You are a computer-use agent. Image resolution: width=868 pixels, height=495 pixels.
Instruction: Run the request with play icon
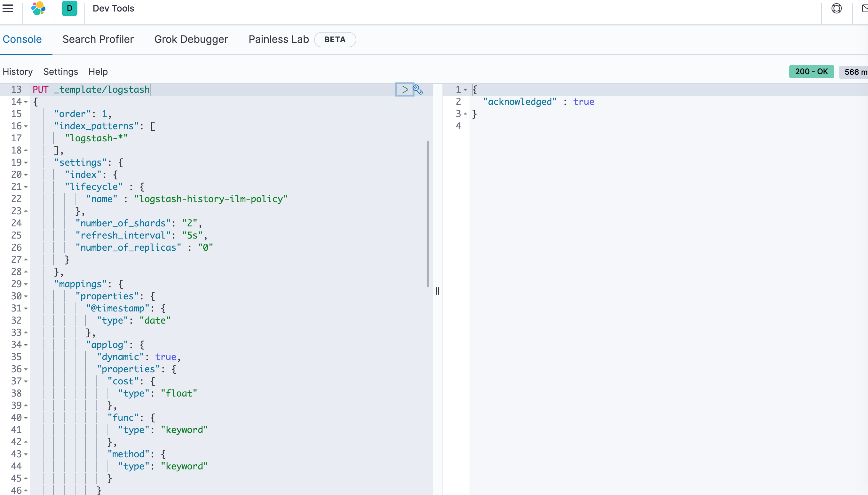point(404,90)
